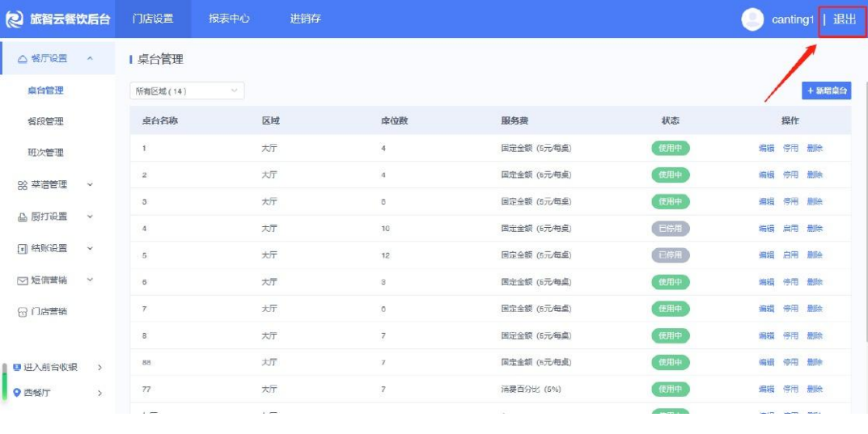Enable table 4 via 启用

coord(790,229)
